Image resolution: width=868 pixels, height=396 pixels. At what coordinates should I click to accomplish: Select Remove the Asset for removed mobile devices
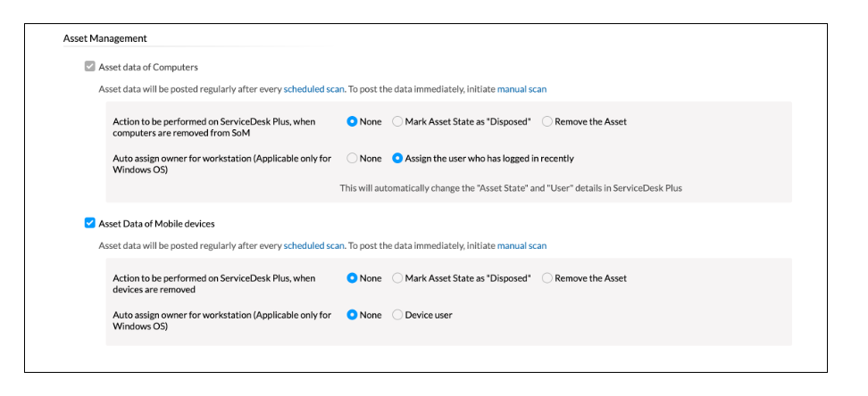[x=547, y=278]
